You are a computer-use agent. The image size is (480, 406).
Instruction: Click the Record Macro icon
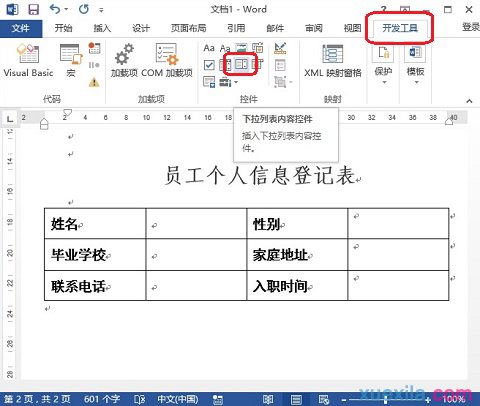[94, 48]
